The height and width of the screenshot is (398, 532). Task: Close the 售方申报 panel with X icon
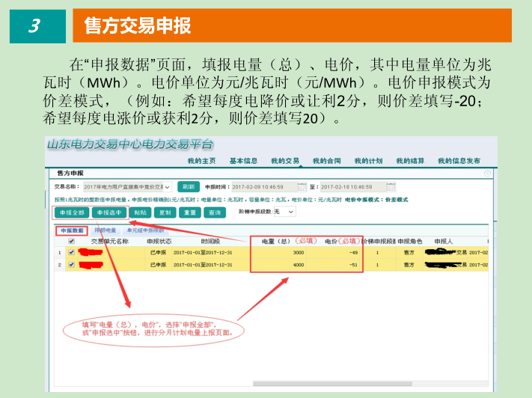(488, 173)
